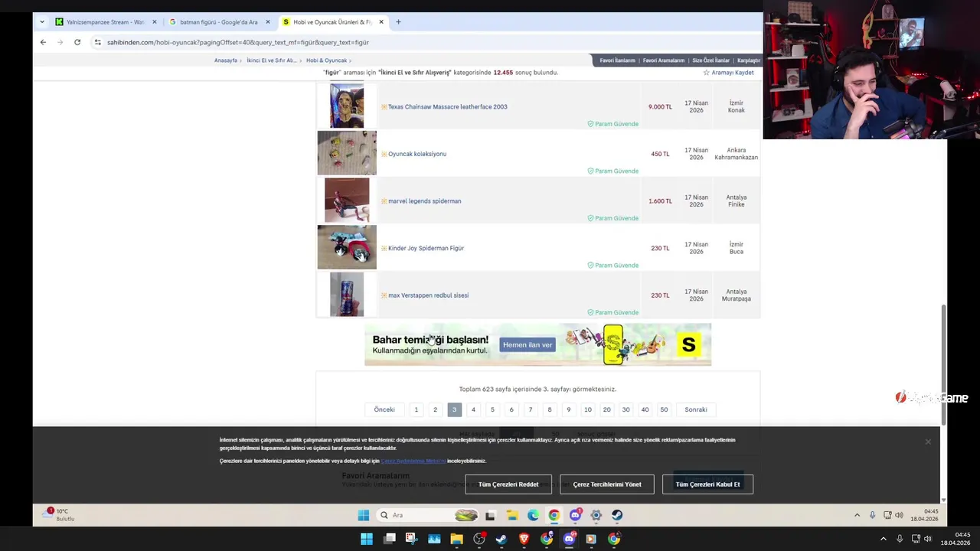Jump to results page 1
This screenshot has width=980, height=551.
[x=416, y=409]
